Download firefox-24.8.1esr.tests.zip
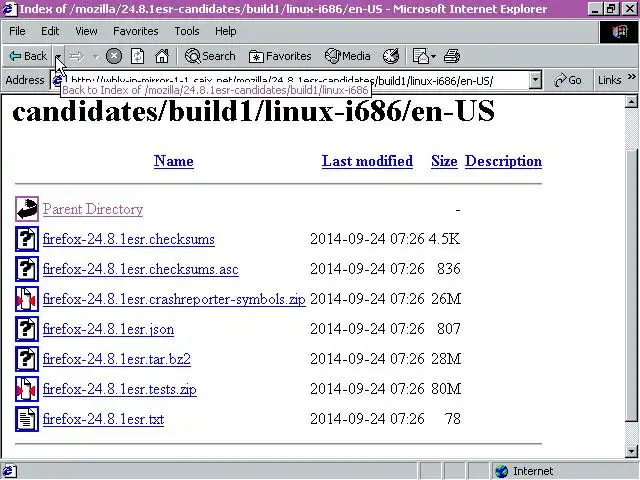The width and height of the screenshot is (640, 480). (x=120, y=389)
